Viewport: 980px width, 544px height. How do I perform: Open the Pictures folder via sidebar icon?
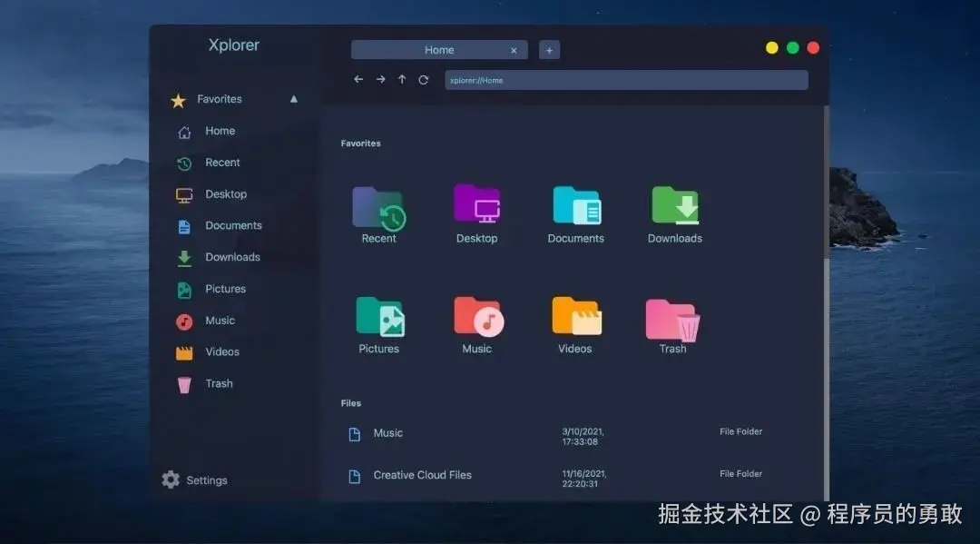[x=227, y=289]
